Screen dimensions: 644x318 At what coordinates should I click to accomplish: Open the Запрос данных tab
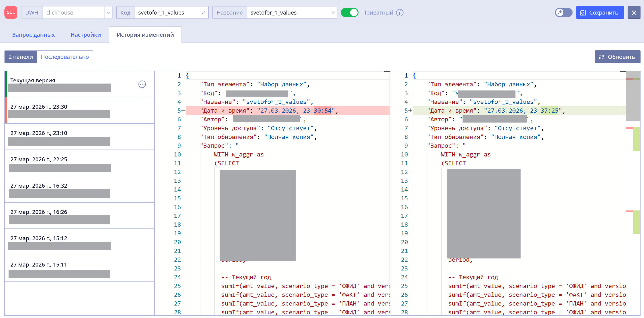tap(34, 35)
